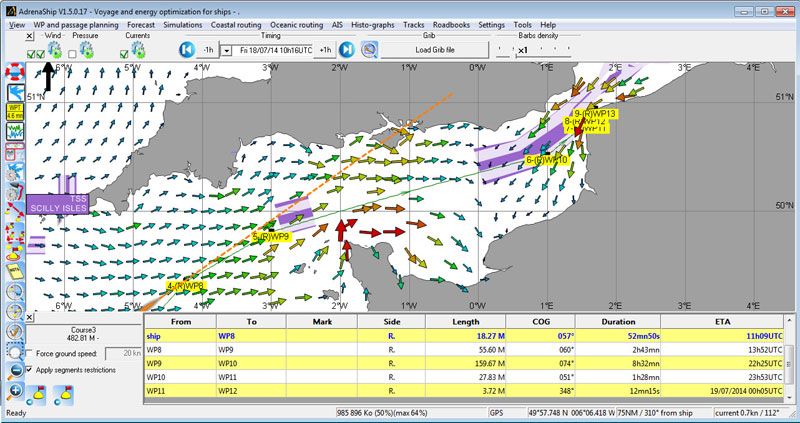Image resolution: width=800 pixels, height=423 pixels.
Task: Select the ship to WP8 route row
Action: pyautogui.click(x=464, y=337)
